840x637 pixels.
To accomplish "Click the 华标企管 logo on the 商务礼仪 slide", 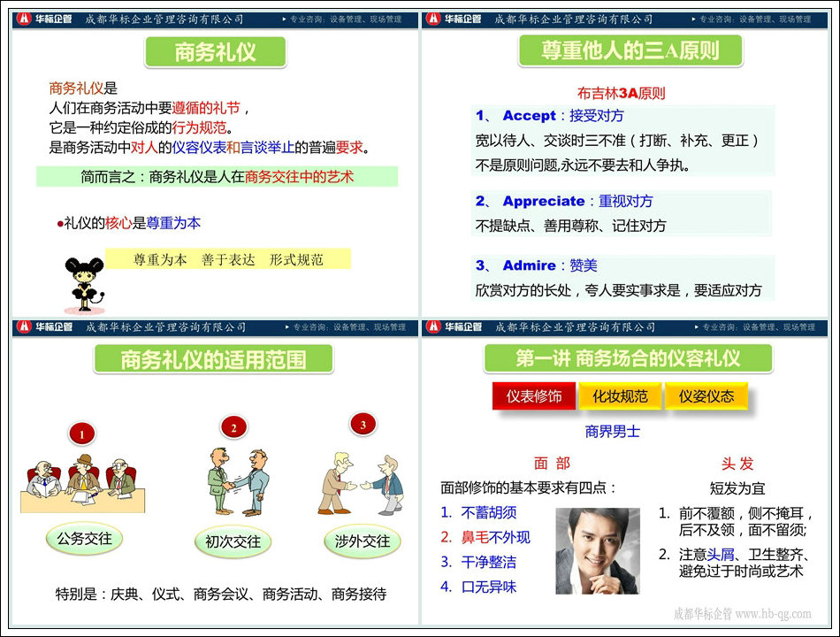I will pyautogui.click(x=47, y=19).
